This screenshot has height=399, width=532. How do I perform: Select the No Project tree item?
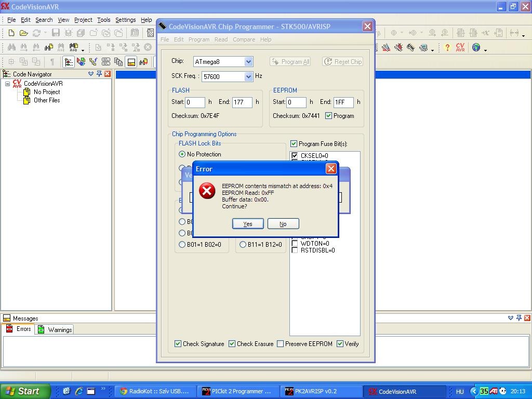tap(46, 92)
